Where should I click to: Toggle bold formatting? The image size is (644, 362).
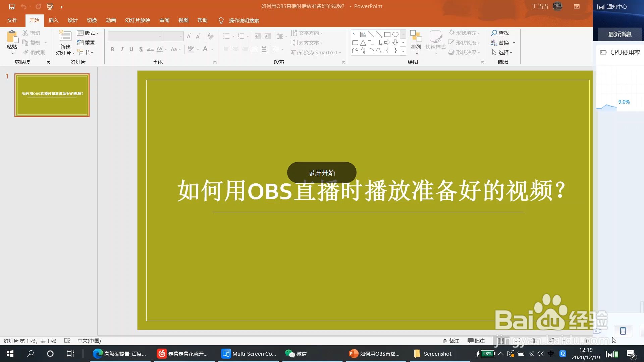click(112, 49)
